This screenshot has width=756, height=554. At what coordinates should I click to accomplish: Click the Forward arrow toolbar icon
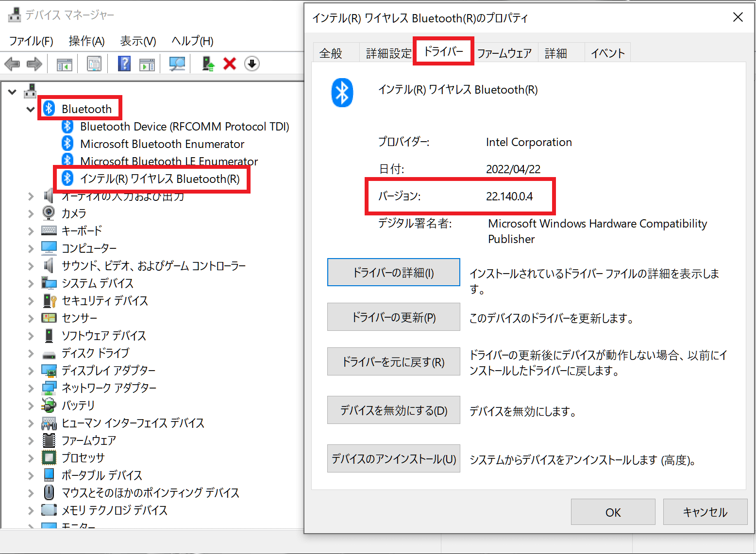coord(34,64)
